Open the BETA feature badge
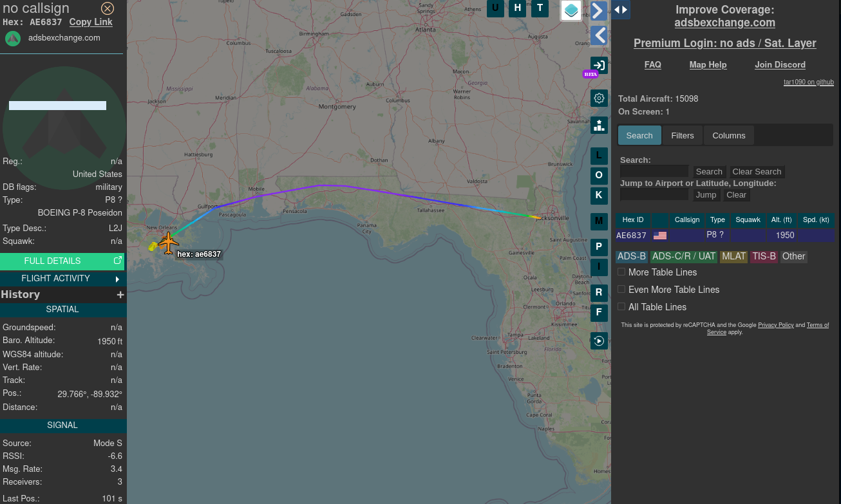The height and width of the screenshot is (504, 841). pyautogui.click(x=591, y=74)
